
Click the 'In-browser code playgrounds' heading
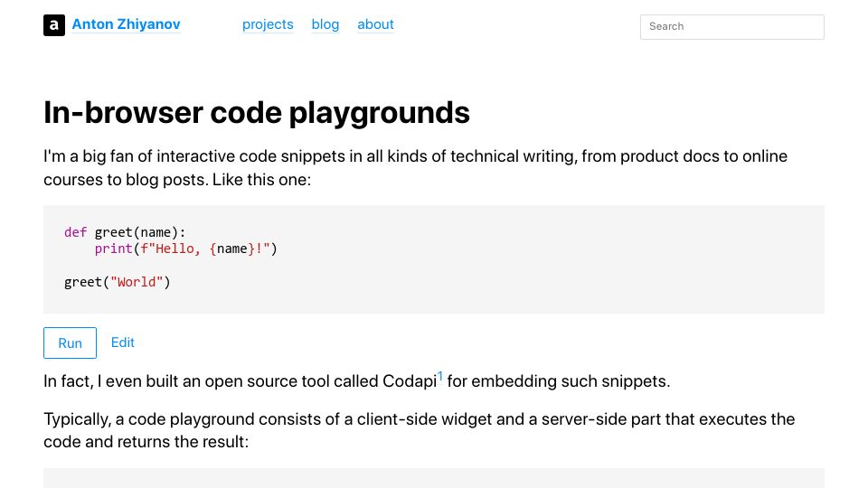coord(257,112)
